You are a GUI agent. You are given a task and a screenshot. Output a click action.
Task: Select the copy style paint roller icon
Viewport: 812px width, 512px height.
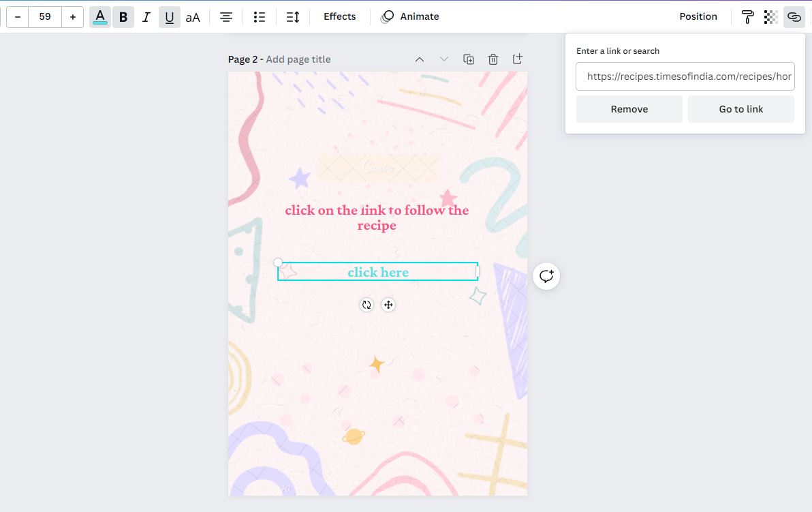pyautogui.click(x=748, y=17)
